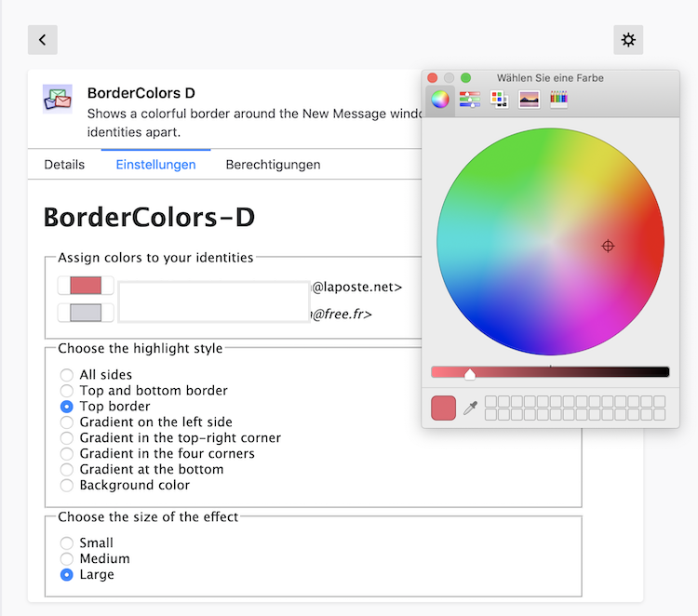Select Background color highlight style
Screen dimensions: 698x616
67,486
